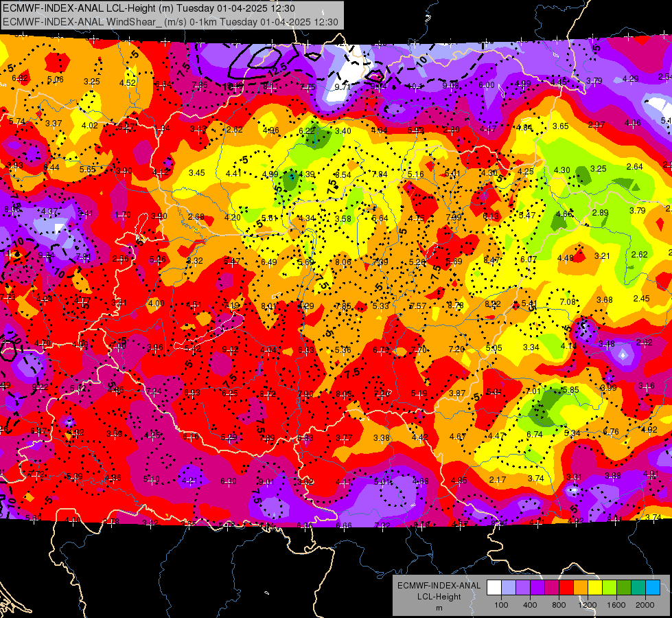Click the 1.70 shear value on map
The width and height of the screenshot is (672, 618).
(123, 214)
